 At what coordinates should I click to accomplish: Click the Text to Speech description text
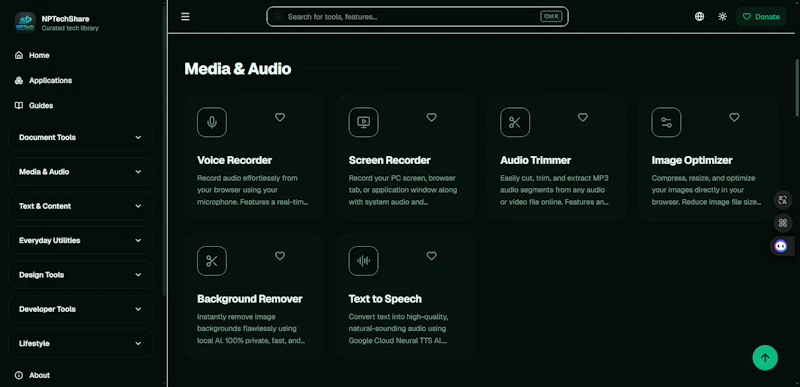point(398,328)
